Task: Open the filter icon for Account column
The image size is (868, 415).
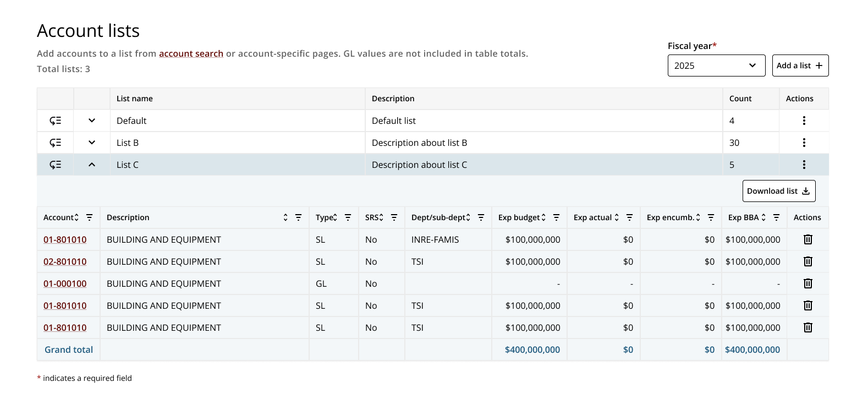Action: point(89,217)
